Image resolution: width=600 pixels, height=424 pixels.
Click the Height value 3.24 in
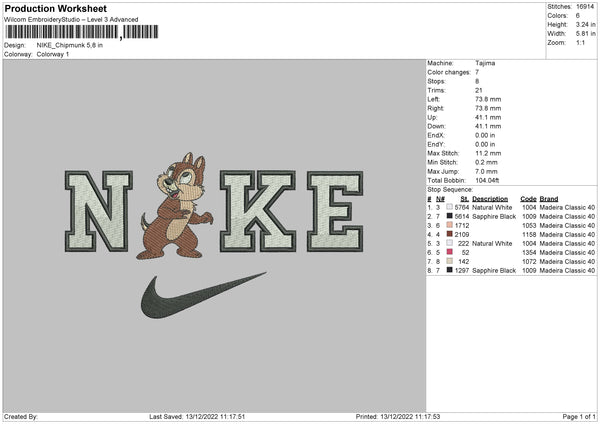coord(585,24)
